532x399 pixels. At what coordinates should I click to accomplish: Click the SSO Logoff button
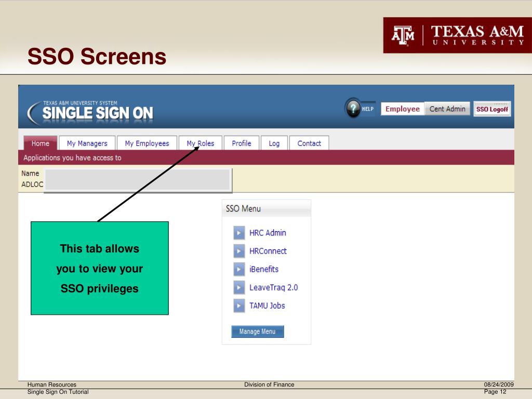pyautogui.click(x=492, y=109)
